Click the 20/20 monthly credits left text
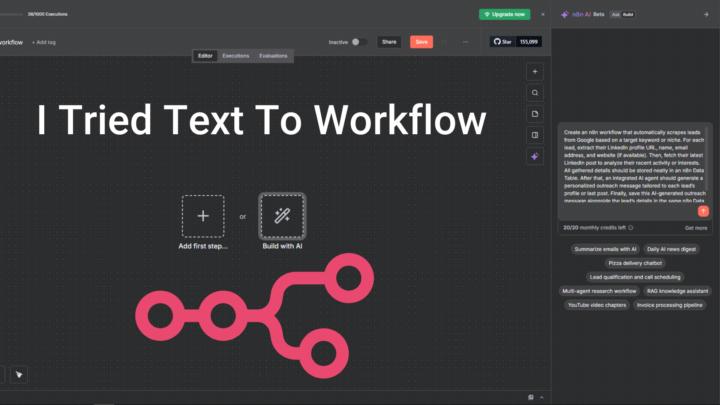The width and height of the screenshot is (720, 405). (594, 228)
